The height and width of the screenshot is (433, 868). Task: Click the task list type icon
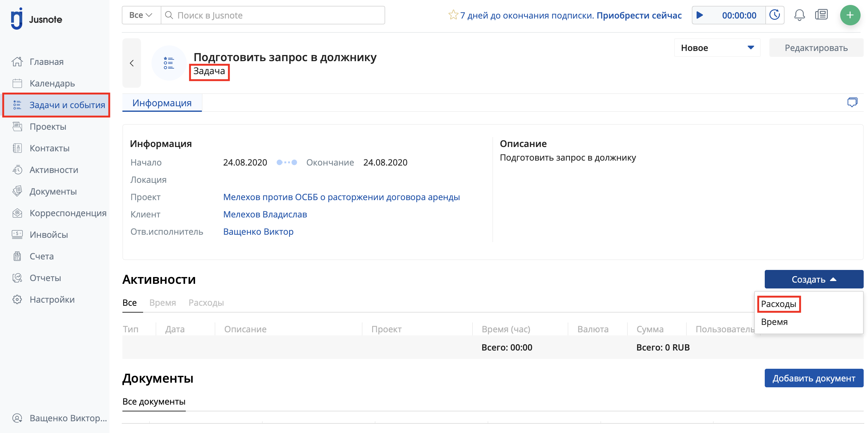point(169,63)
